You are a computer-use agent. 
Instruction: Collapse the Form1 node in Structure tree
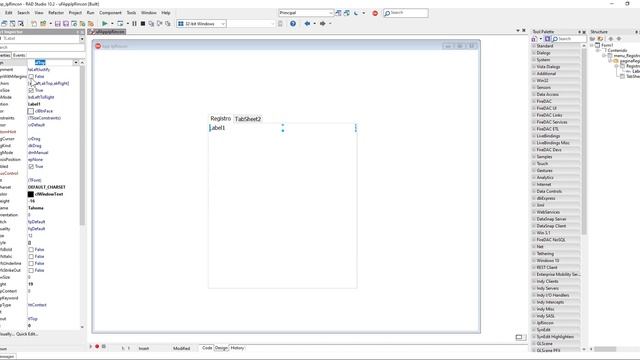click(x=592, y=45)
